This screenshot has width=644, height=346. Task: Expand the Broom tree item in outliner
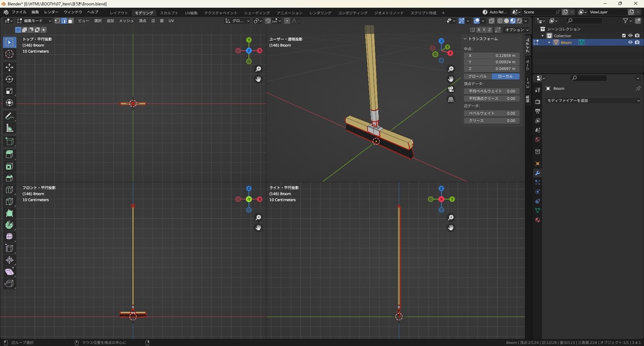click(549, 43)
